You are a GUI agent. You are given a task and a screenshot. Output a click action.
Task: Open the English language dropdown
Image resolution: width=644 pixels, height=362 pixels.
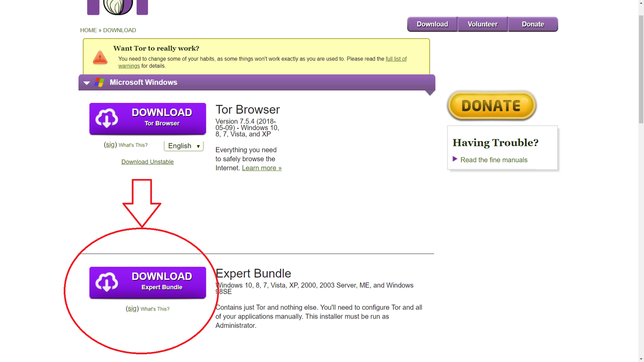click(184, 146)
